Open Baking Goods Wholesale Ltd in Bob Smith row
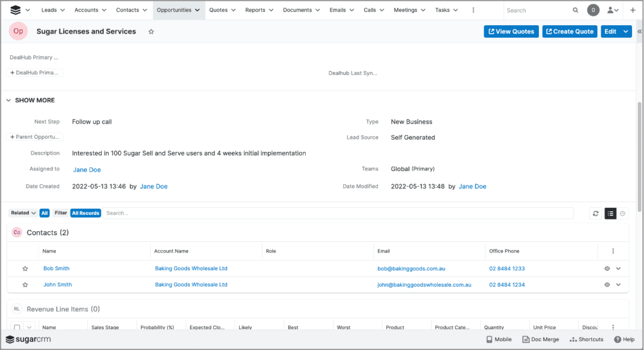This screenshot has width=644, height=350. tap(191, 268)
